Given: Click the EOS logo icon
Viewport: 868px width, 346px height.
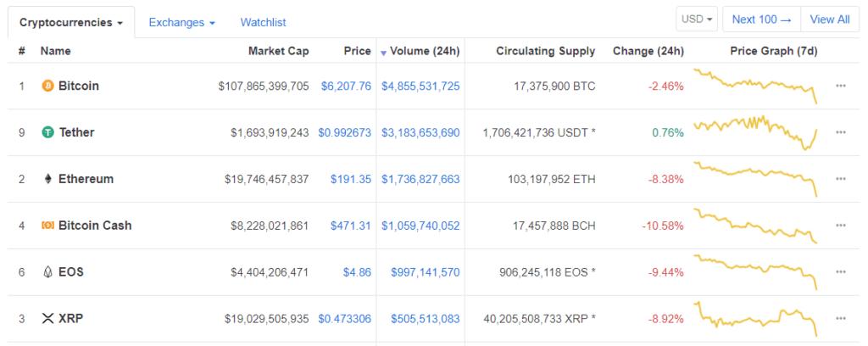Looking at the screenshot, I should (47, 272).
